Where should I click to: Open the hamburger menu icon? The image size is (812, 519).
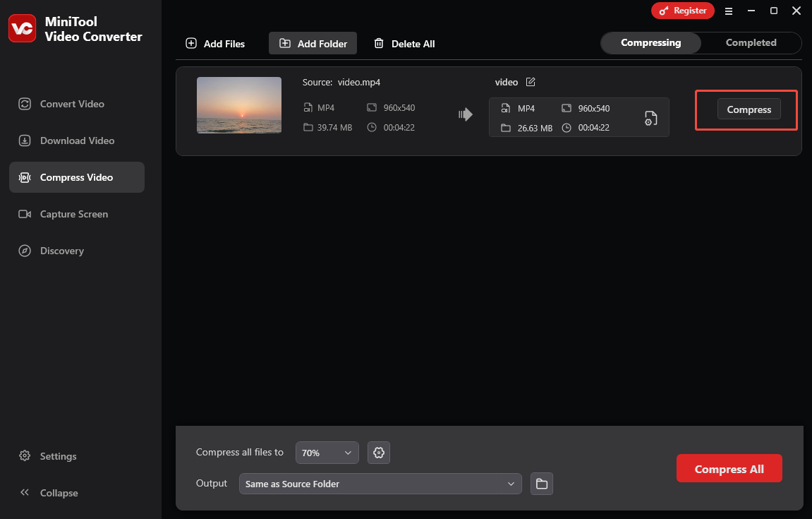pos(729,11)
